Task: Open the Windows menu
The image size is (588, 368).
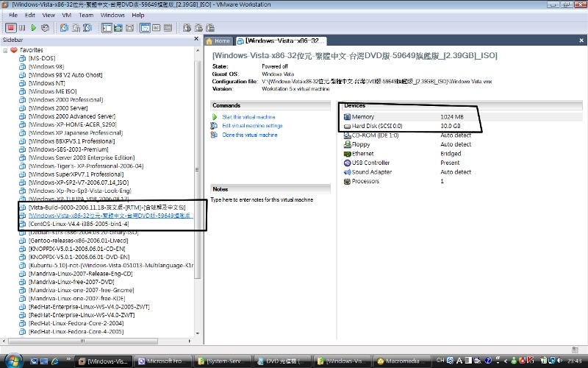Action: (112, 15)
